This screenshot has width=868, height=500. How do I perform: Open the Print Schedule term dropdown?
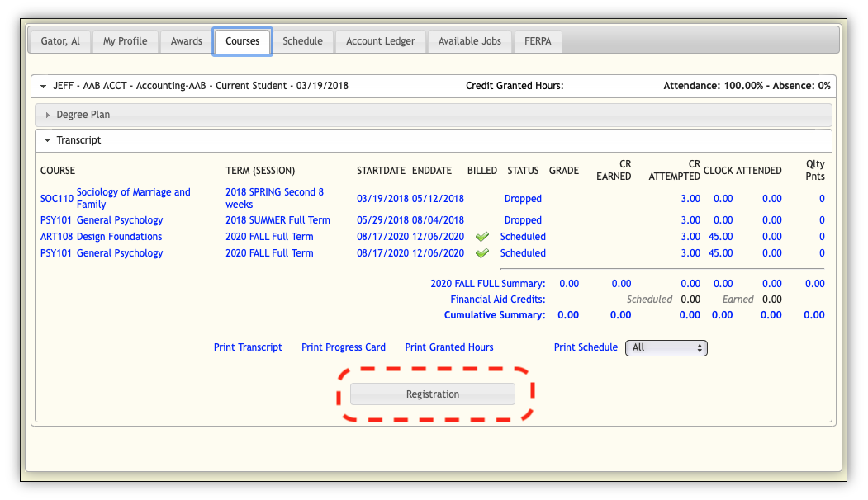(666, 348)
